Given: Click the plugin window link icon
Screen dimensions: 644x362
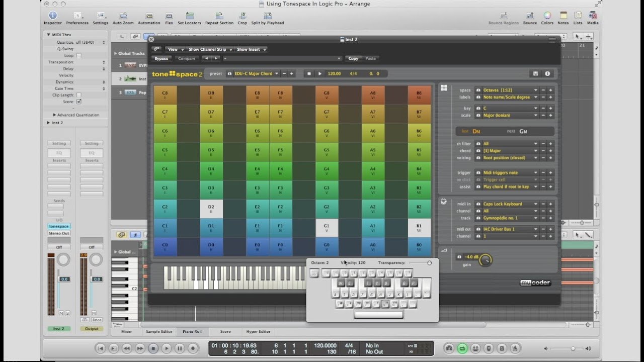Looking at the screenshot, I should pos(156,49).
